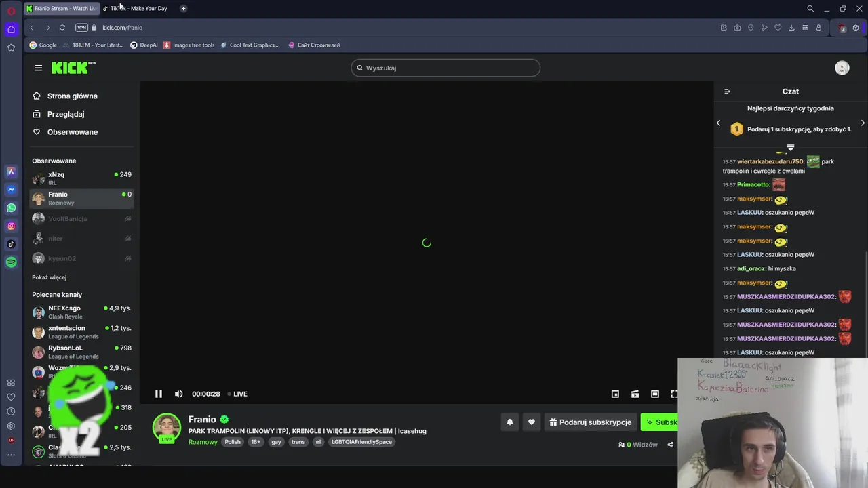This screenshot has height=488, width=868.
Task: Expand 'Pokaż więcej' followed channels
Action: click(x=49, y=277)
